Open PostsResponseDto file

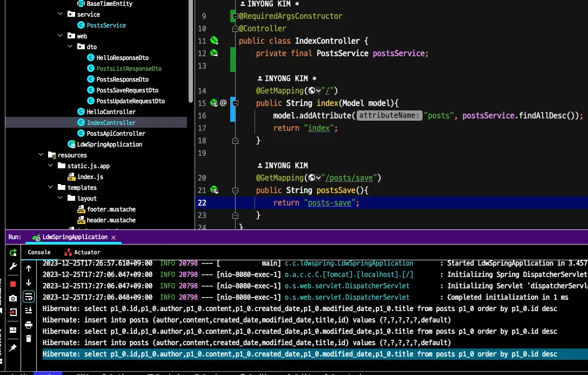(122, 79)
